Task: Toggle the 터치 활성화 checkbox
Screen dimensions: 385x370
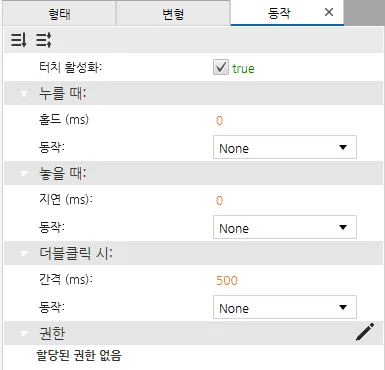Action: point(221,67)
